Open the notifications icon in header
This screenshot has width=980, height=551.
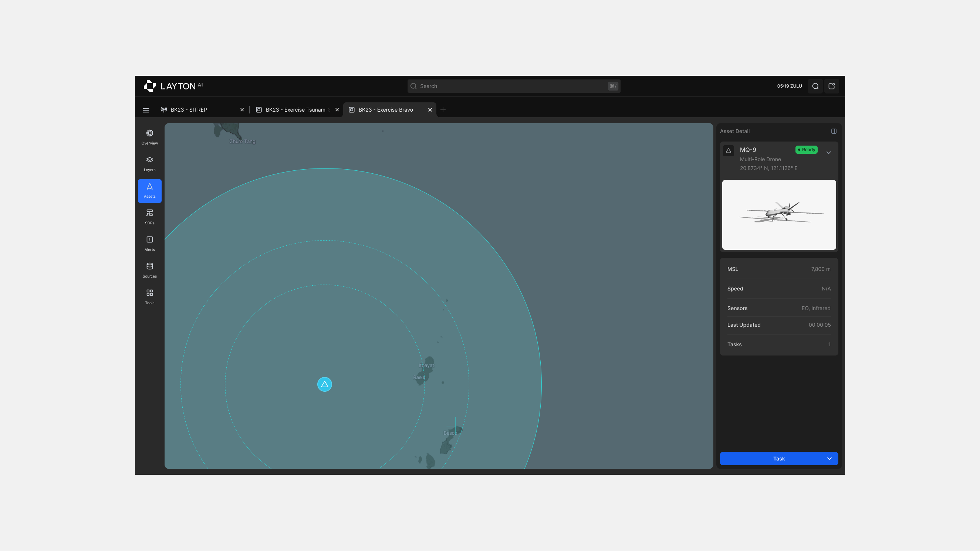832,86
